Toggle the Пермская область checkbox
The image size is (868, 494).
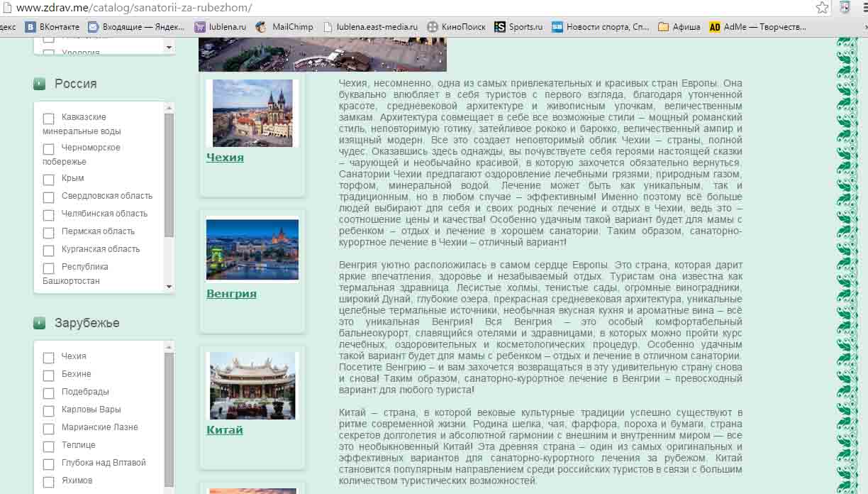tap(48, 233)
